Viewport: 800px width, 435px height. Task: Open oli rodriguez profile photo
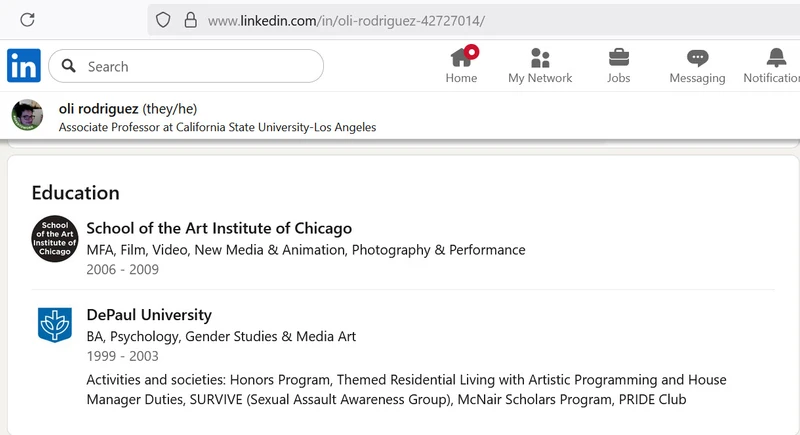[27, 115]
